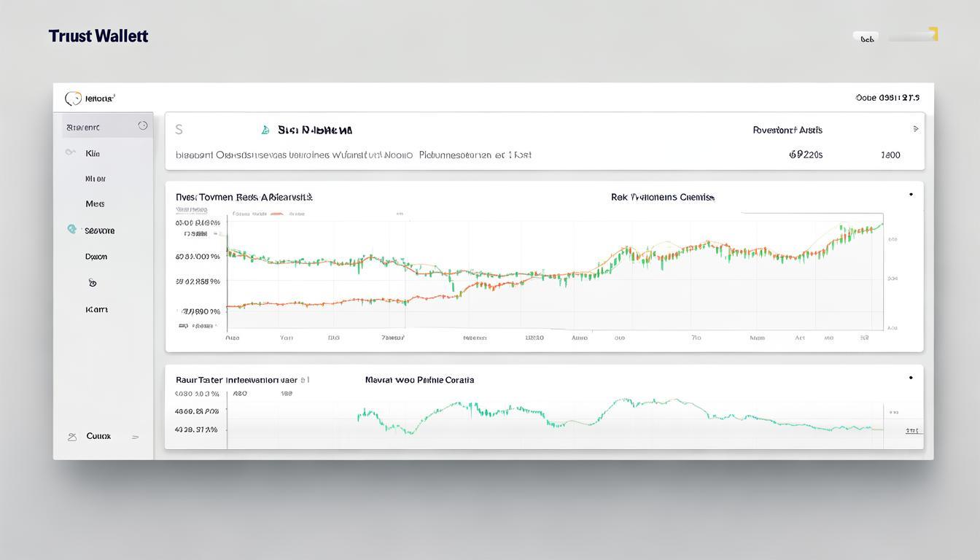980x560 pixels.
Task: Click the circle icon in the selected sidebar row
Action: click(143, 126)
